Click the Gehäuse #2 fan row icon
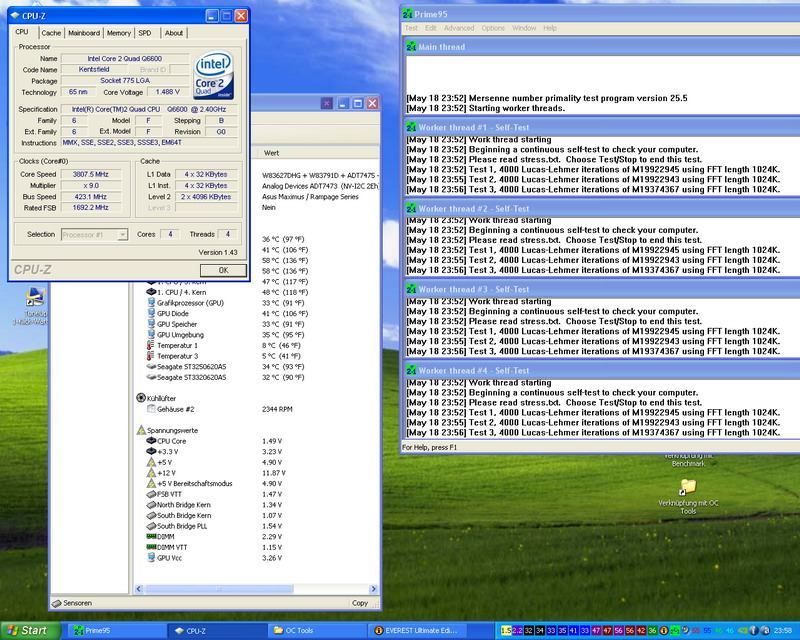The width and height of the screenshot is (800, 640). [x=151, y=409]
